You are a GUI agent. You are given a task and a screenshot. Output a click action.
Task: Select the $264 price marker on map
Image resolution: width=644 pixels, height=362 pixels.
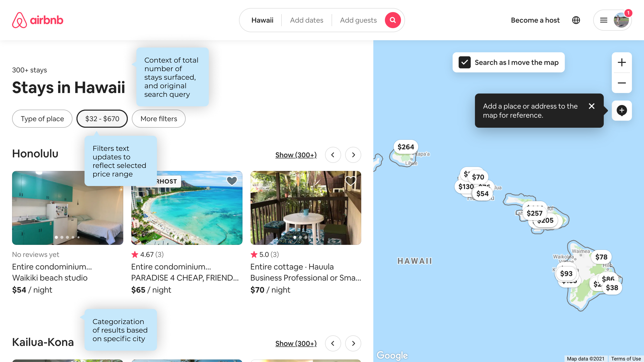click(x=406, y=147)
